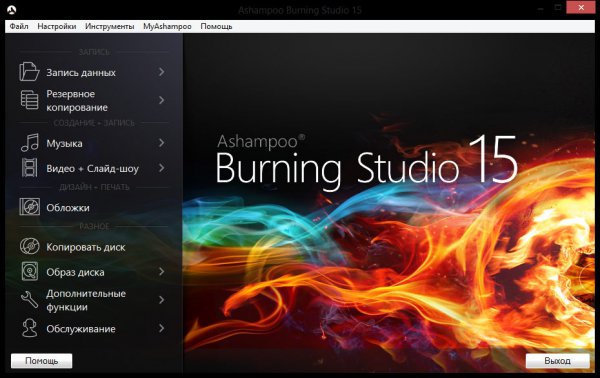Select the Музыка label
This screenshot has height=378, width=600.
[x=64, y=143]
